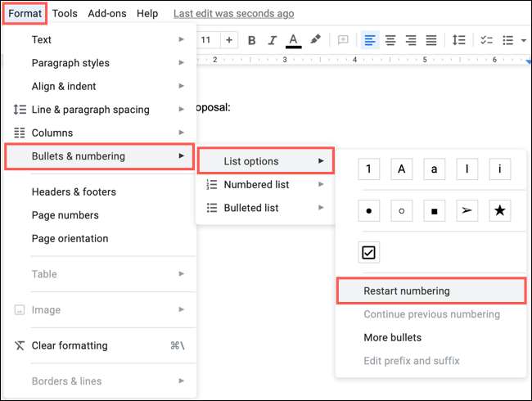532x401 pixels.
Task: Select the star bullet style
Action: [x=499, y=210]
